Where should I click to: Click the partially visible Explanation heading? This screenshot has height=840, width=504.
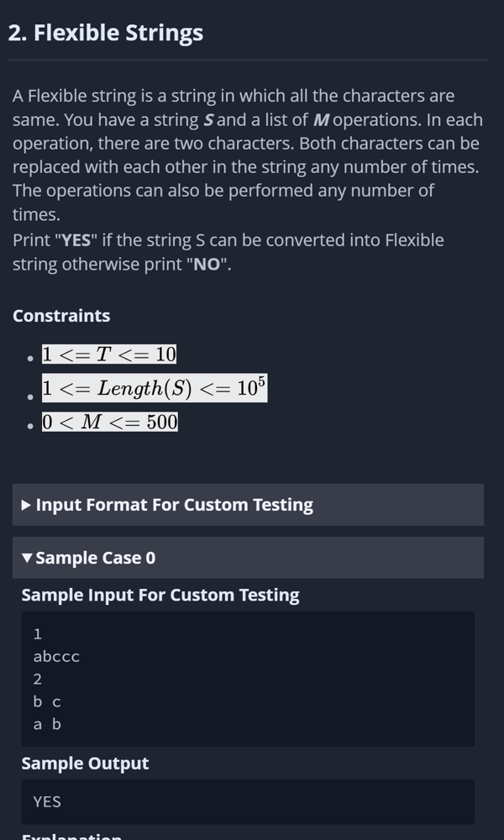click(71, 837)
